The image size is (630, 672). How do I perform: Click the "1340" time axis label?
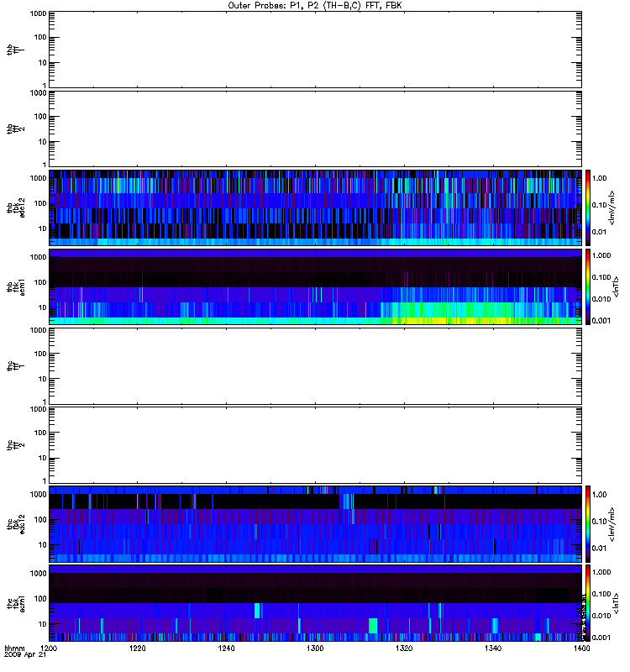493,648
